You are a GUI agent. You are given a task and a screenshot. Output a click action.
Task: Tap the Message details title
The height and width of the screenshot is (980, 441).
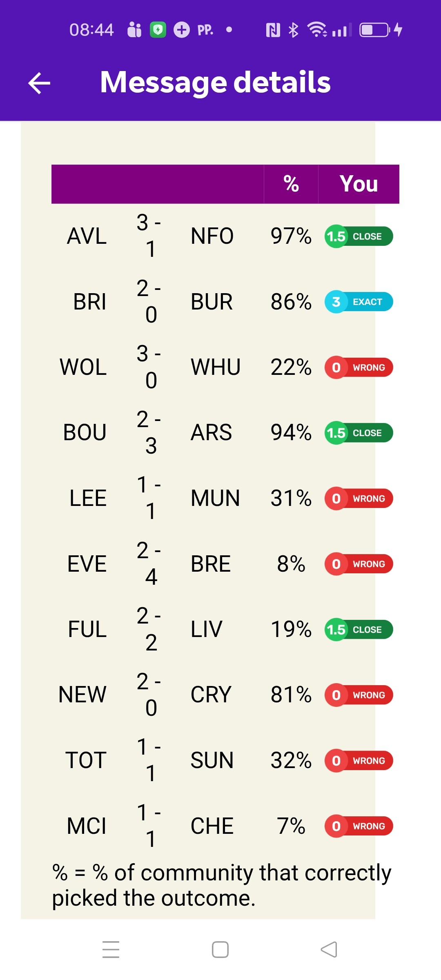[x=215, y=82]
